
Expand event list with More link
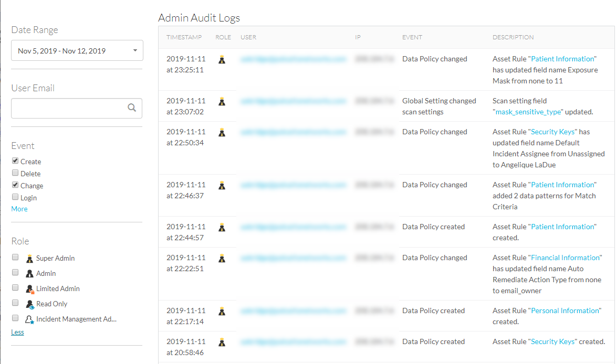coord(19,209)
